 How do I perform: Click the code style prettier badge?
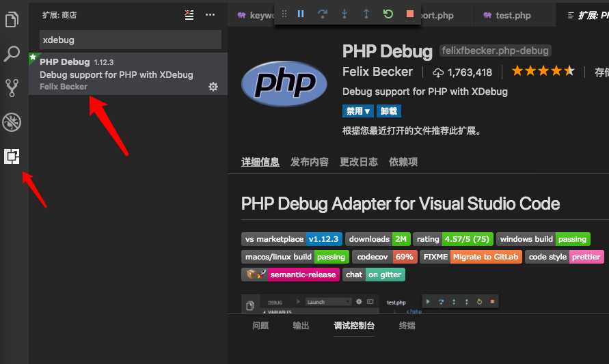565,257
